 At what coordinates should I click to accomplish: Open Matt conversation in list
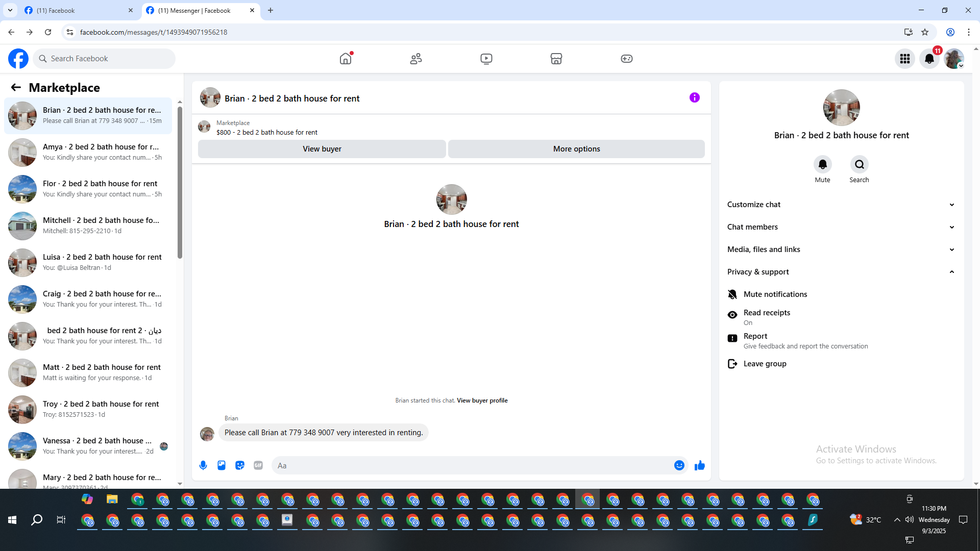88,372
